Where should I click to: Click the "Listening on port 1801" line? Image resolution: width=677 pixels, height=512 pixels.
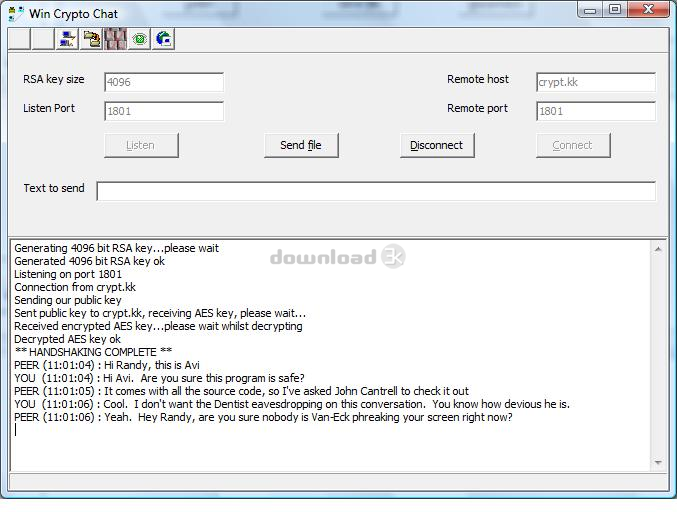click(x=68, y=274)
